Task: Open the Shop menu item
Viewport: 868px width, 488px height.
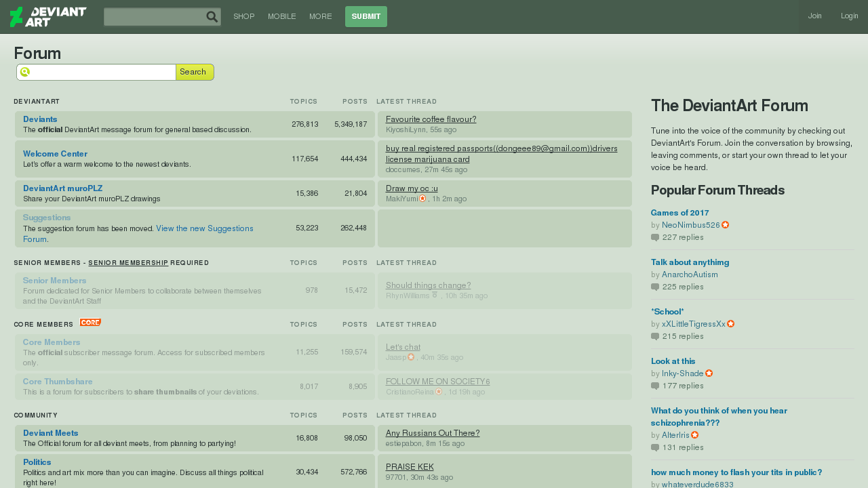Action: (x=243, y=16)
